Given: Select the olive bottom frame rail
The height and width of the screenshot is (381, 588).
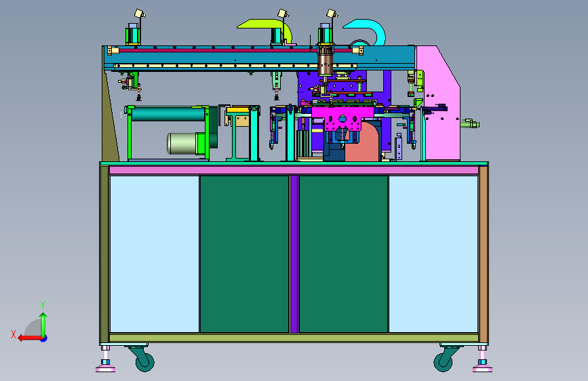Looking at the screenshot, I should (x=294, y=338).
